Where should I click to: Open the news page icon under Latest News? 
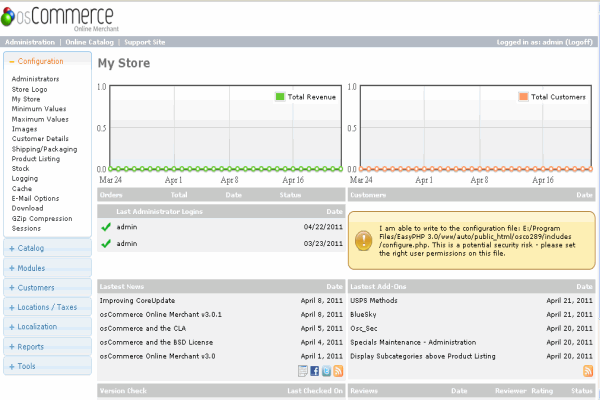click(303, 371)
